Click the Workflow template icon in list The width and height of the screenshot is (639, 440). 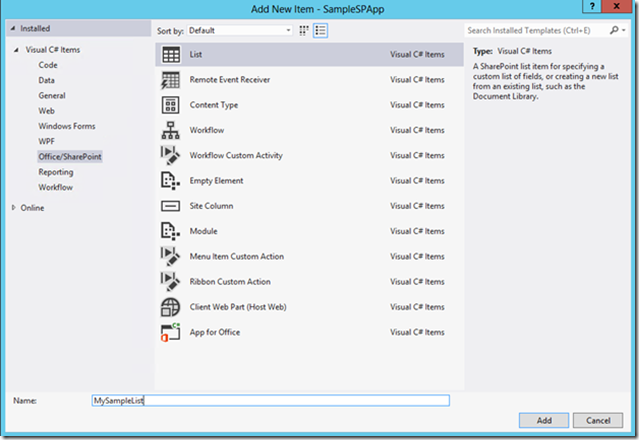pyautogui.click(x=170, y=130)
